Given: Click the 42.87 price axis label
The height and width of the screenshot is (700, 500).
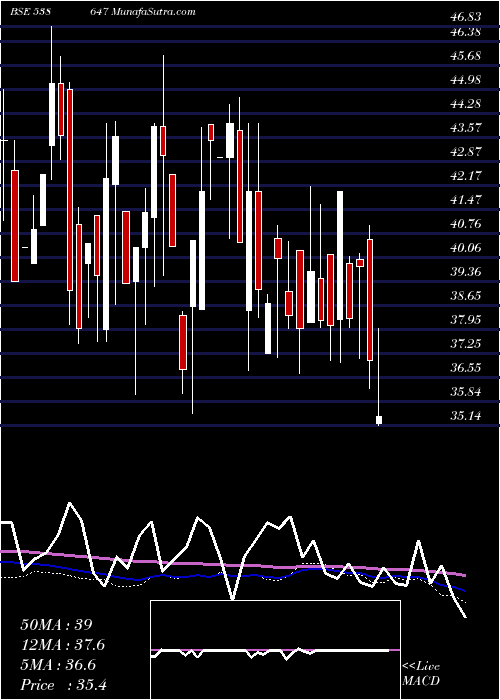Looking at the screenshot, I should coord(466,152).
